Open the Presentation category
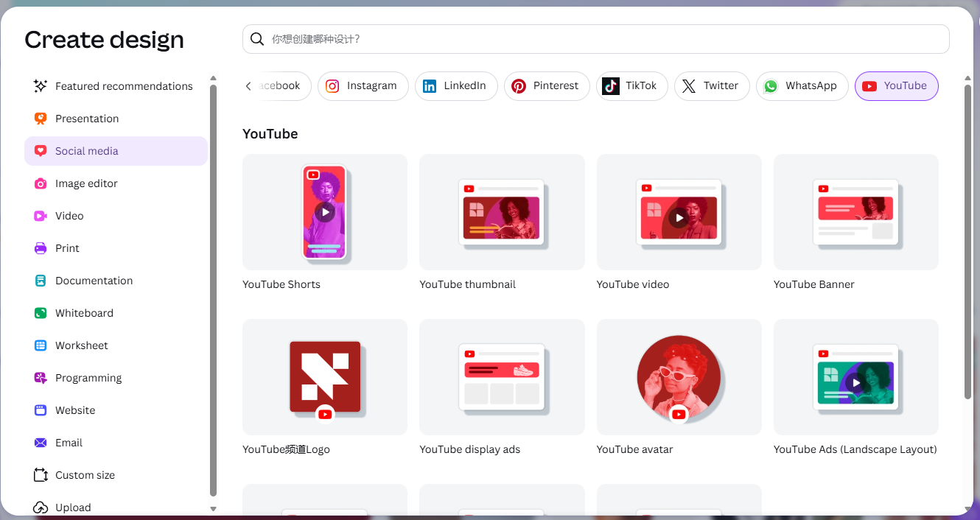This screenshot has height=520, width=980. pyautogui.click(x=116, y=119)
